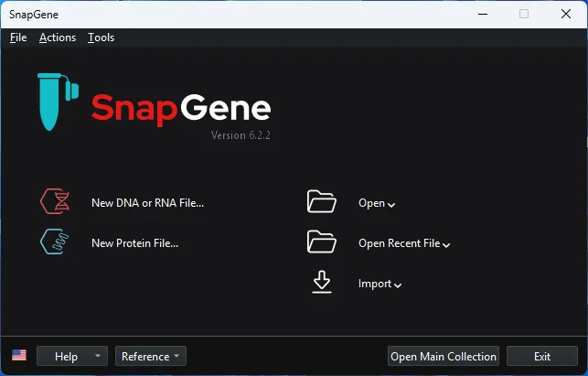Create a New DNA or RNA File
This screenshot has height=376, width=588.
coord(148,203)
